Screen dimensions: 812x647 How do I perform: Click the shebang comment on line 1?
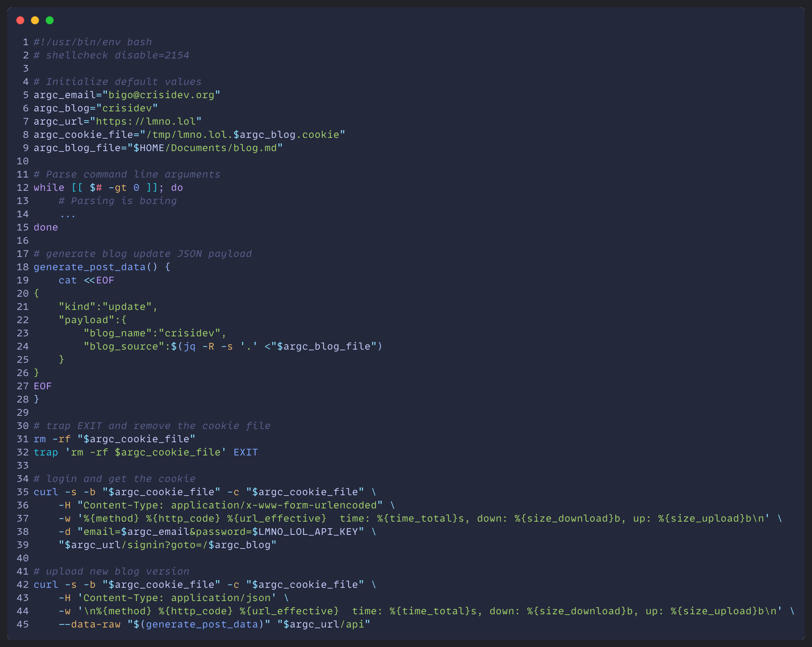(x=93, y=42)
